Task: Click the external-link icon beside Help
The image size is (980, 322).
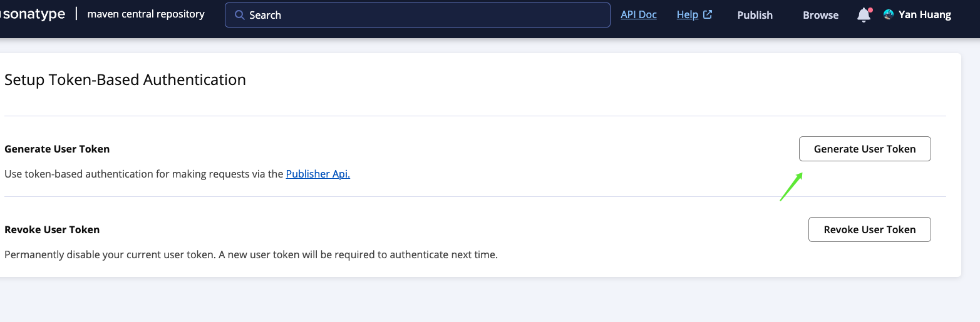Action: [708, 14]
